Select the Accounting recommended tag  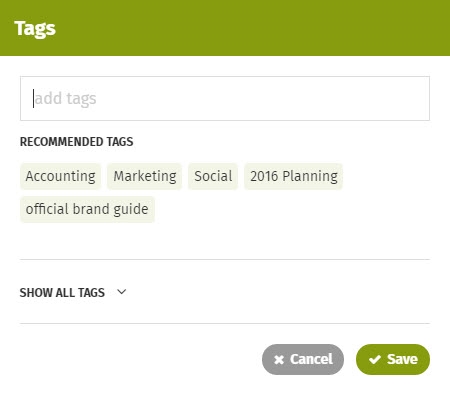pyautogui.click(x=60, y=176)
